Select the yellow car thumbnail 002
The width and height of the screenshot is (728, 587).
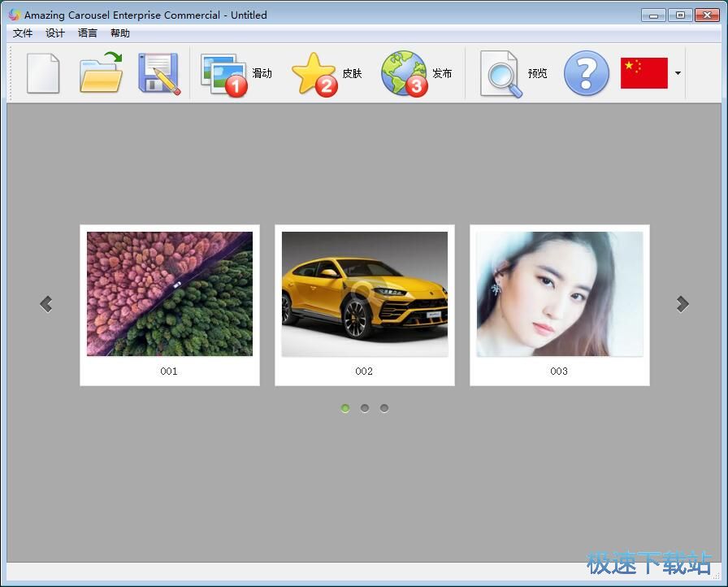pos(364,294)
